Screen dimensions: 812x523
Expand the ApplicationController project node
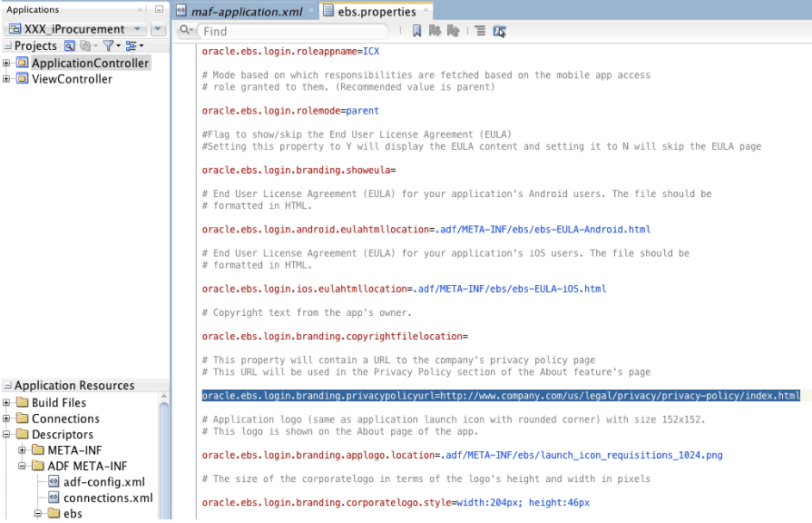coord(6,64)
